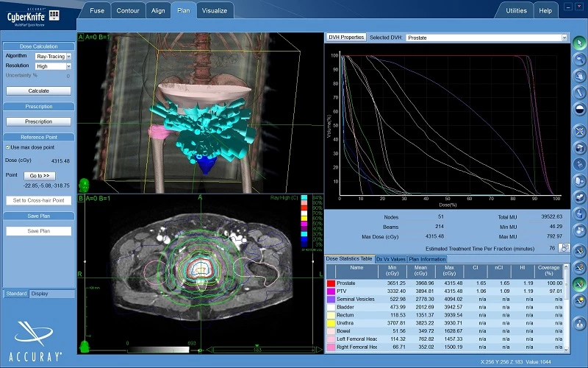Open the treatment time calculator icon
Image resolution: width=588 pixels, height=368 pixels.
click(x=564, y=248)
